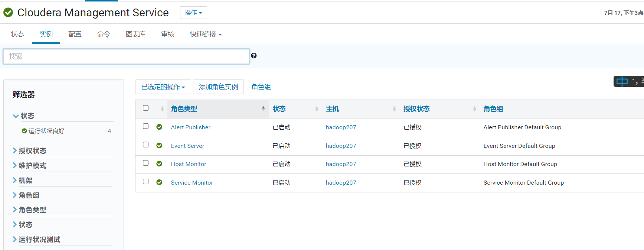Screen dimensions: 644x250
Task: Click the Host Monitor Default Group cell
Action: pos(520,164)
